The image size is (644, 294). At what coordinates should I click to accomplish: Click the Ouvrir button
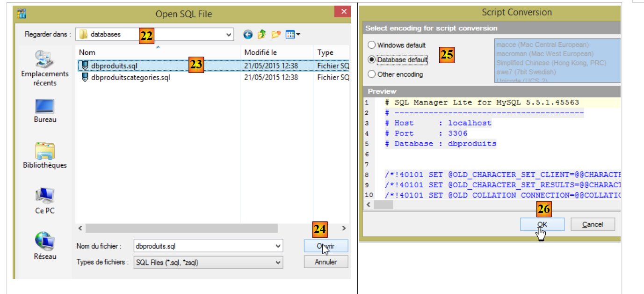coord(326,246)
